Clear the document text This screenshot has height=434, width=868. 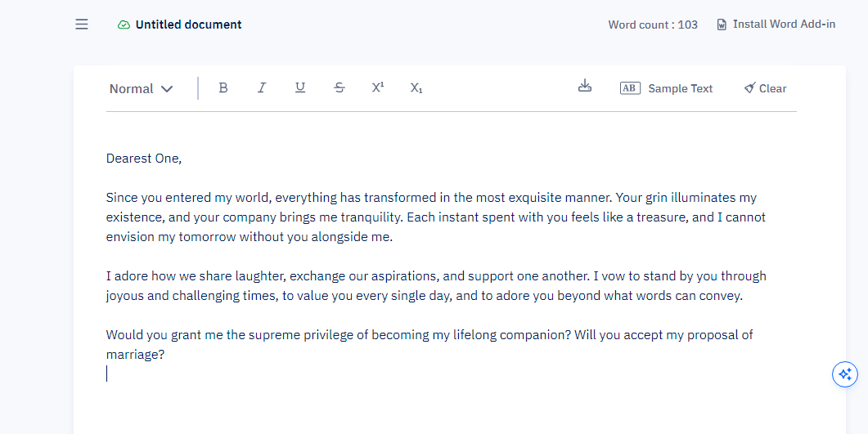point(765,88)
